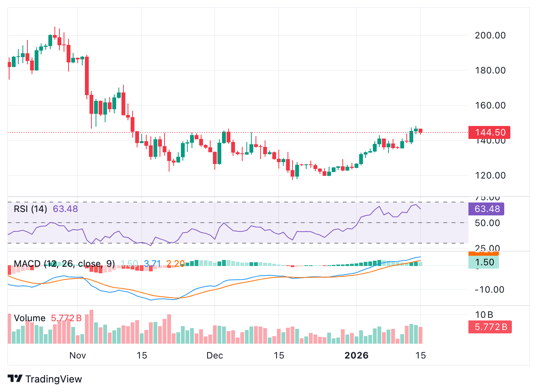Click the 160.00 price axis label
The width and height of the screenshot is (537, 392).
coord(490,105)
